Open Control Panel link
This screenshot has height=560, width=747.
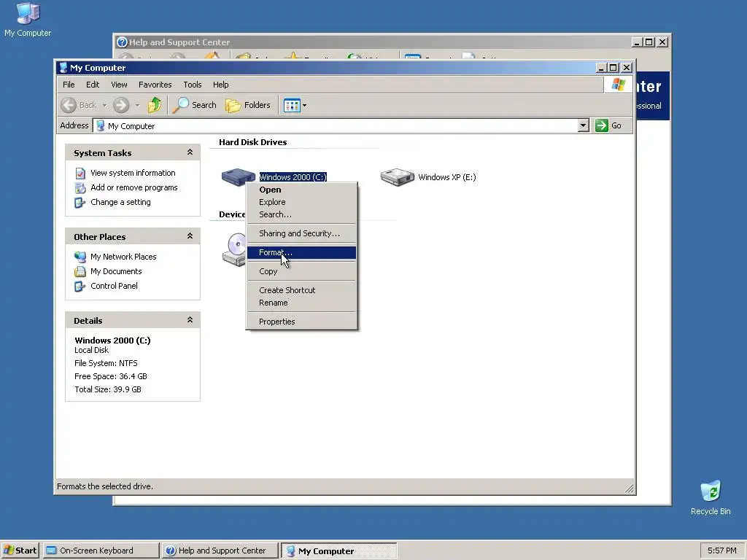click(x=114, y=286)
